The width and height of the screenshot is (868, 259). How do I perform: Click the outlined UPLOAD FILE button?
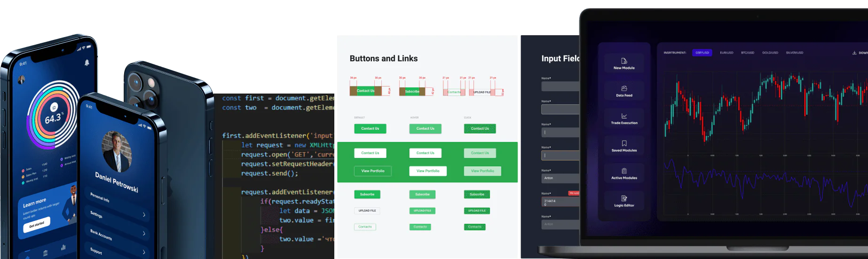coord(367,211)
